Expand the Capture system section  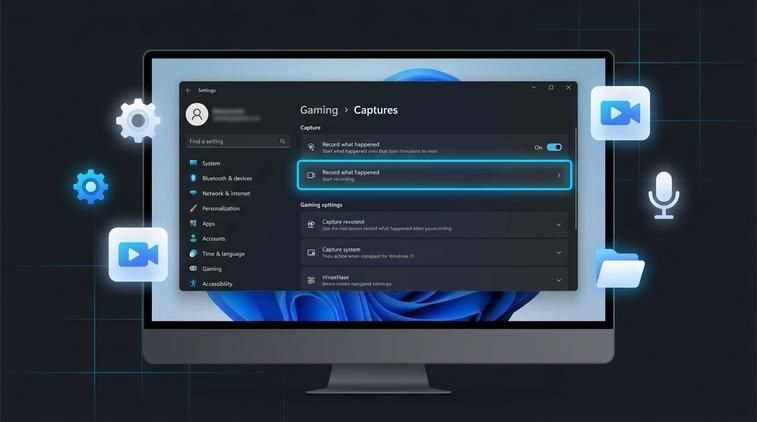559,253
